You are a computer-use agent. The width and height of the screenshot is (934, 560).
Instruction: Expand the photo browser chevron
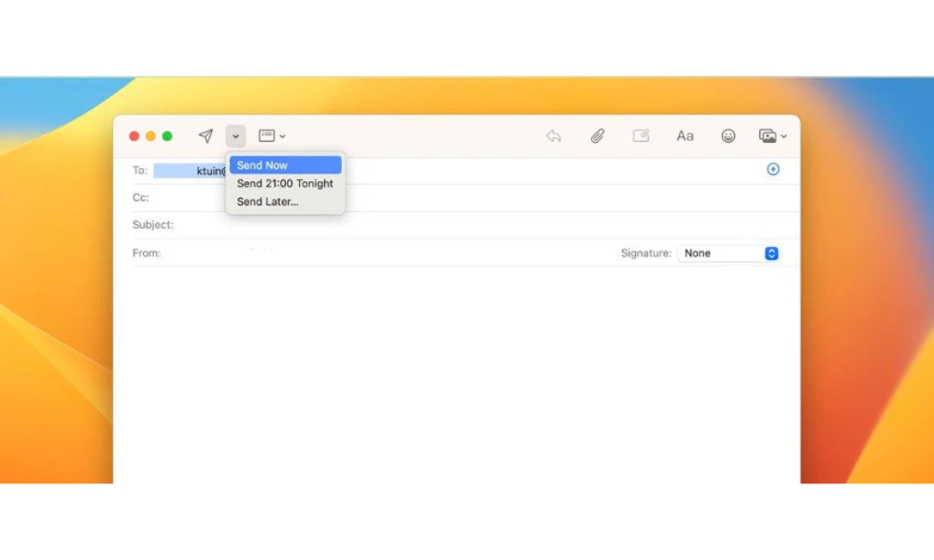point(785,135)
